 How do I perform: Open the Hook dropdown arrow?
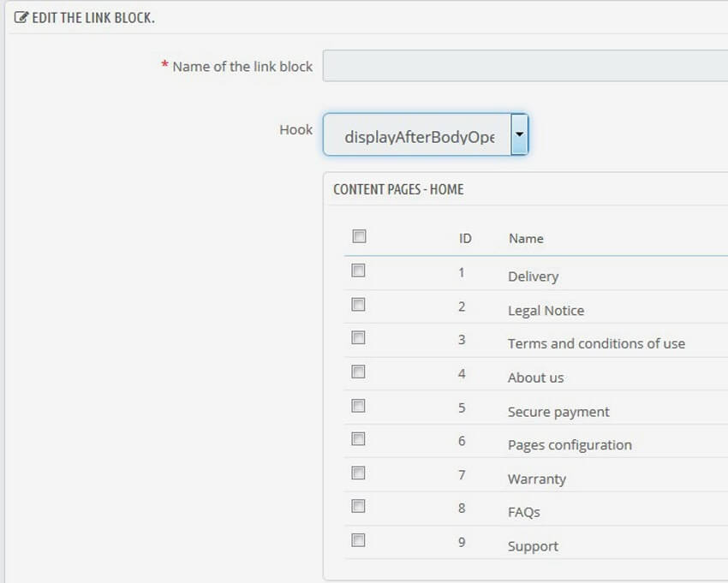coord(520,134)
